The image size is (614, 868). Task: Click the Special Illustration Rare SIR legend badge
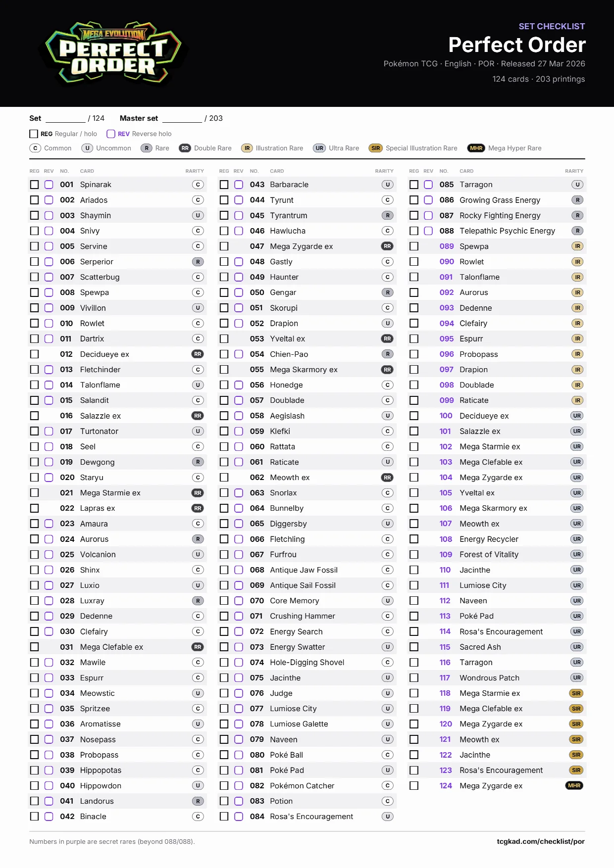pos(376,148)
